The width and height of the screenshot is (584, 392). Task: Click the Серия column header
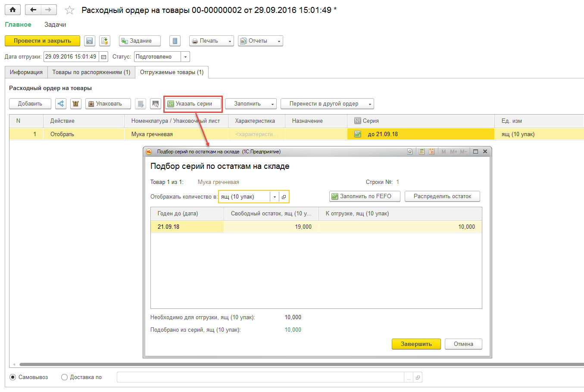click(x=421, y=121)
